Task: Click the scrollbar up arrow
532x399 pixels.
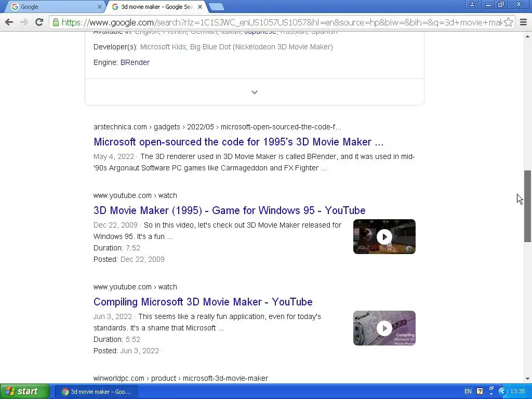Action: pos(527,36)
